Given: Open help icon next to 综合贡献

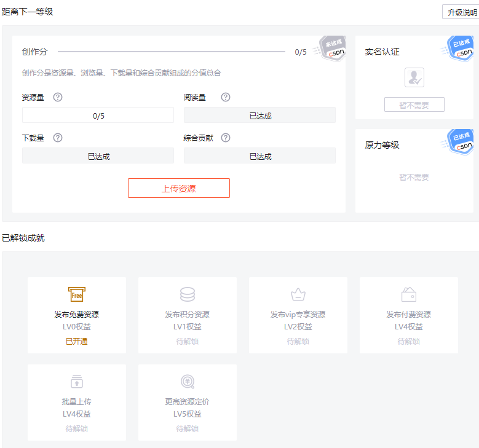Looking at the screenshot, I should [x=226, y=138].
